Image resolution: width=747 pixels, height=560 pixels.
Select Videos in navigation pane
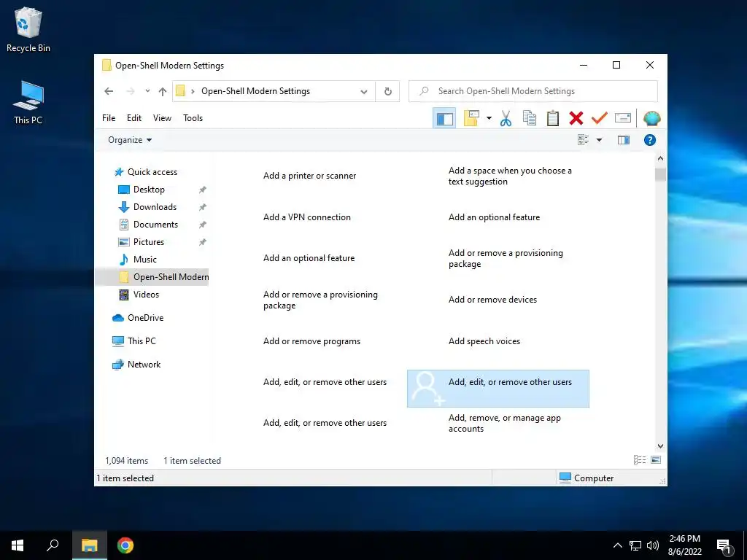146,295
